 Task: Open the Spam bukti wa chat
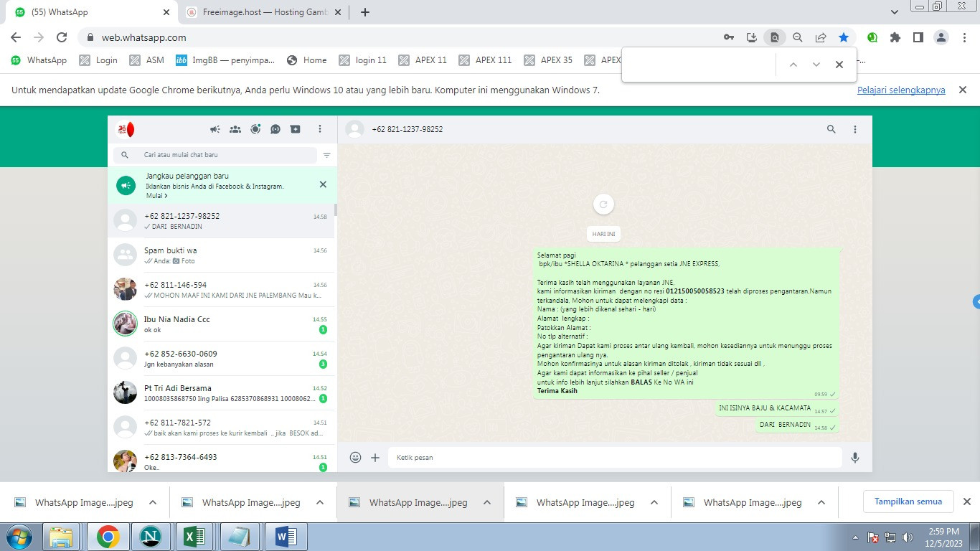(221, 255)
